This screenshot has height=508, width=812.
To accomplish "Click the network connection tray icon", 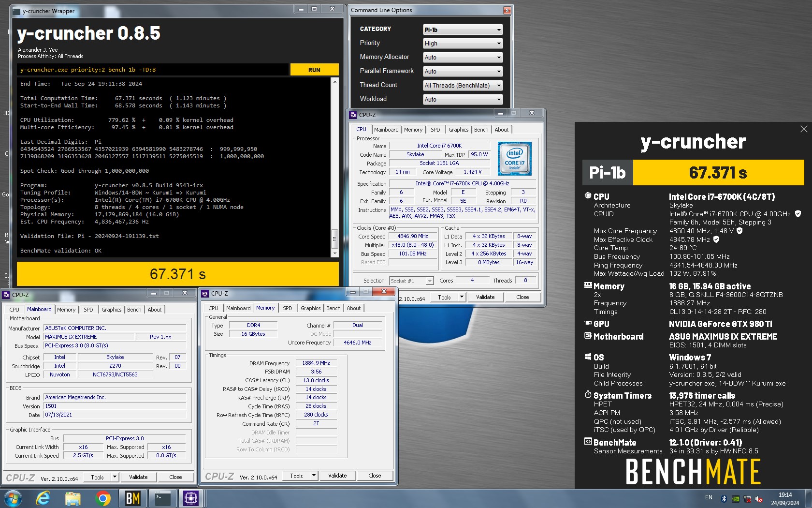I will [x=747, y=498].
